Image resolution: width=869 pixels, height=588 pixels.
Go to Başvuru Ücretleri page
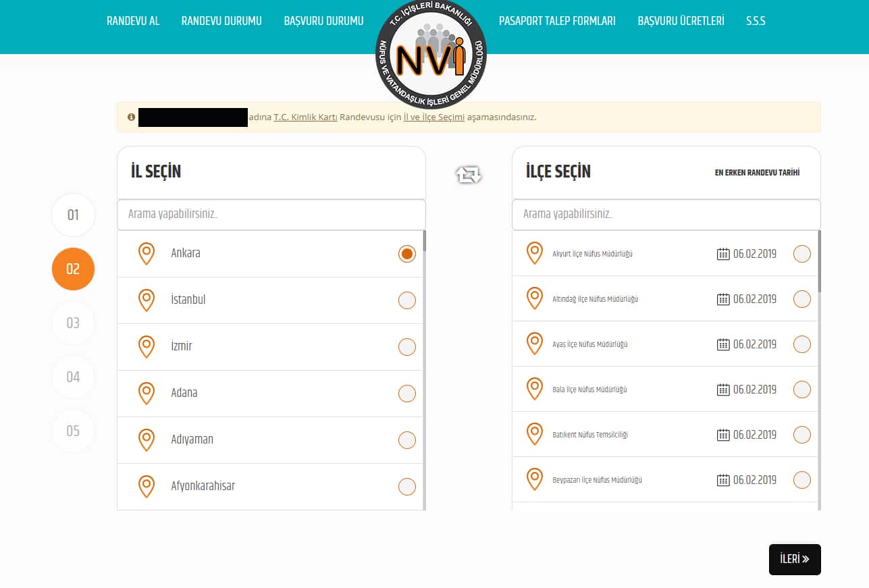point(681,21)
